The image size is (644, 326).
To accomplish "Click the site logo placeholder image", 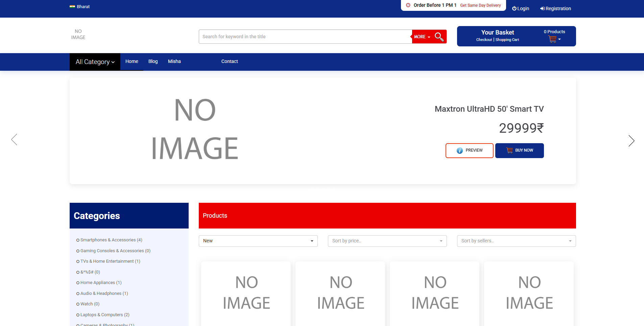I will tap(78, 34).
